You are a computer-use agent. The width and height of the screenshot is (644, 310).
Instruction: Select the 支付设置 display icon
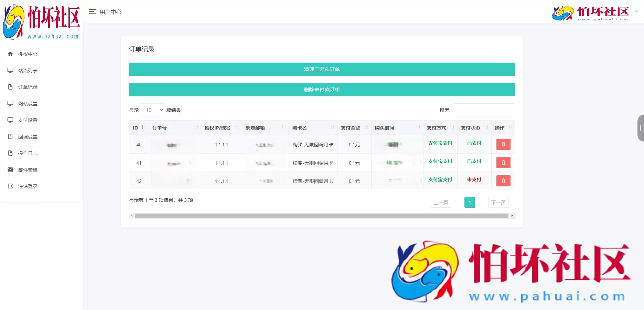10,120
